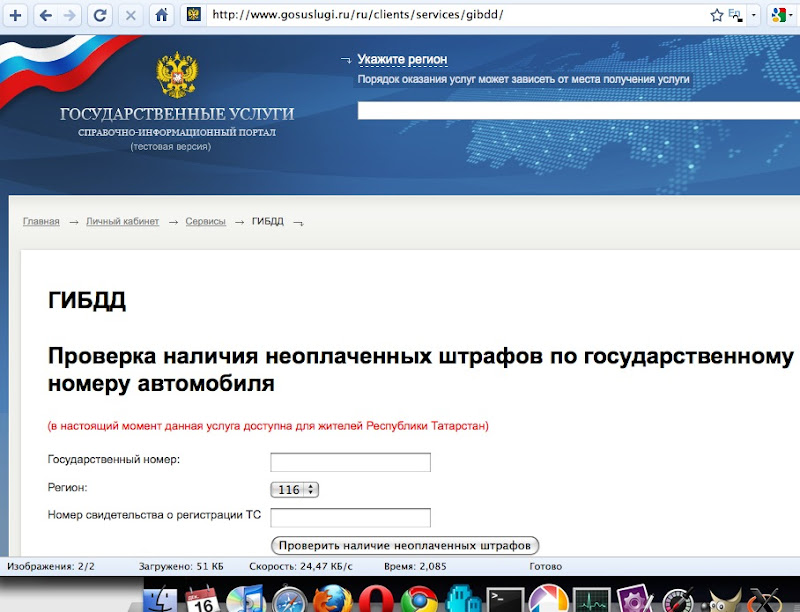The height and width of the screenshot is (612, 800).
Task: Click the site favicon in the address bar
Action: 194,15
